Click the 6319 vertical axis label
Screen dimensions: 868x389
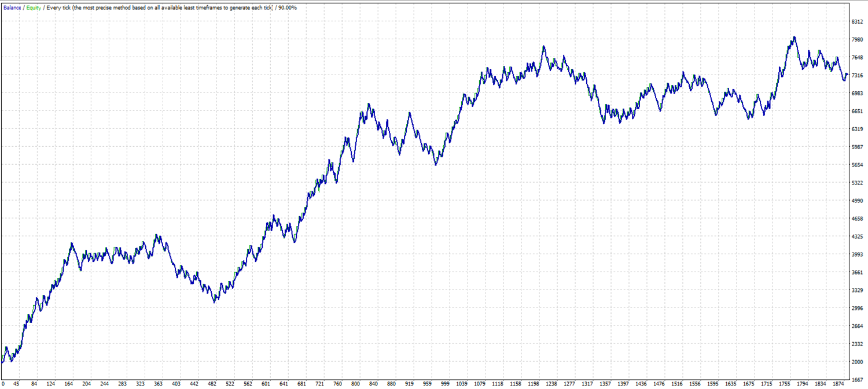pyautogui.click(x=858, y=129)
